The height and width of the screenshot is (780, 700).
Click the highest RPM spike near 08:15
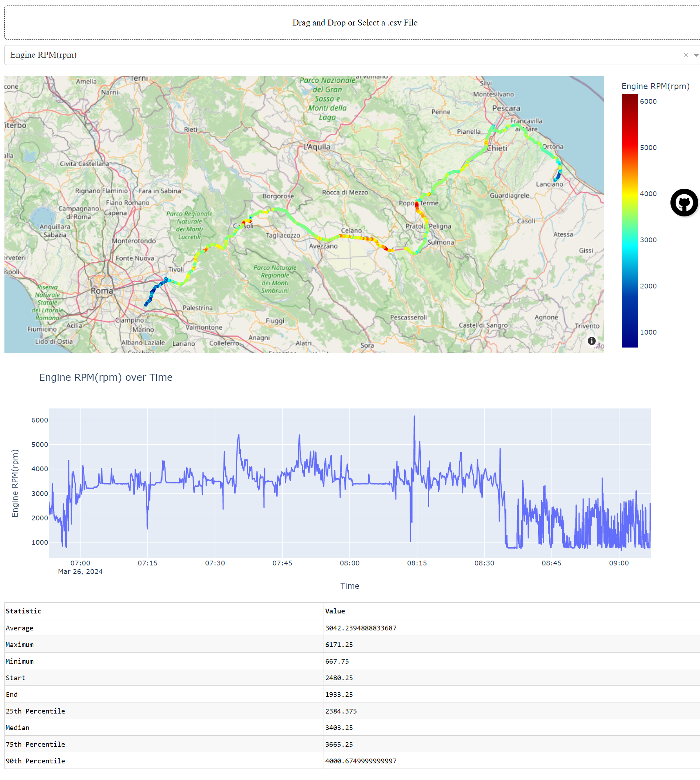pos(414,417)
